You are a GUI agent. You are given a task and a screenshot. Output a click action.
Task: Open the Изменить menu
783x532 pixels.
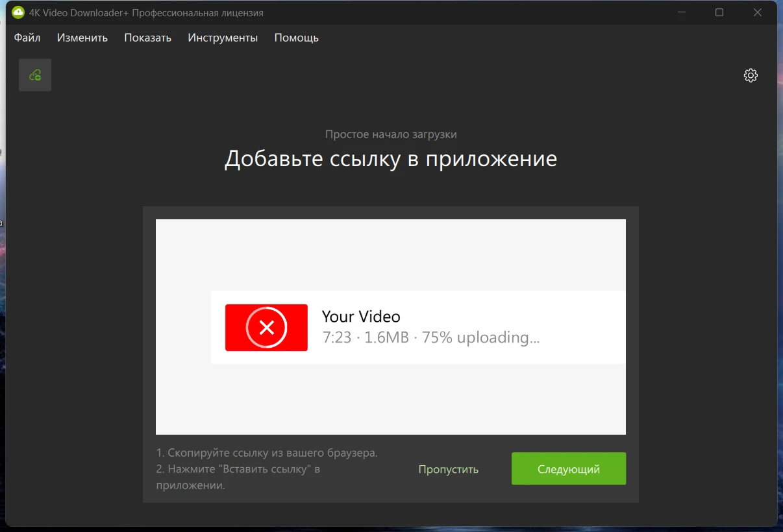tap(82, 38)
